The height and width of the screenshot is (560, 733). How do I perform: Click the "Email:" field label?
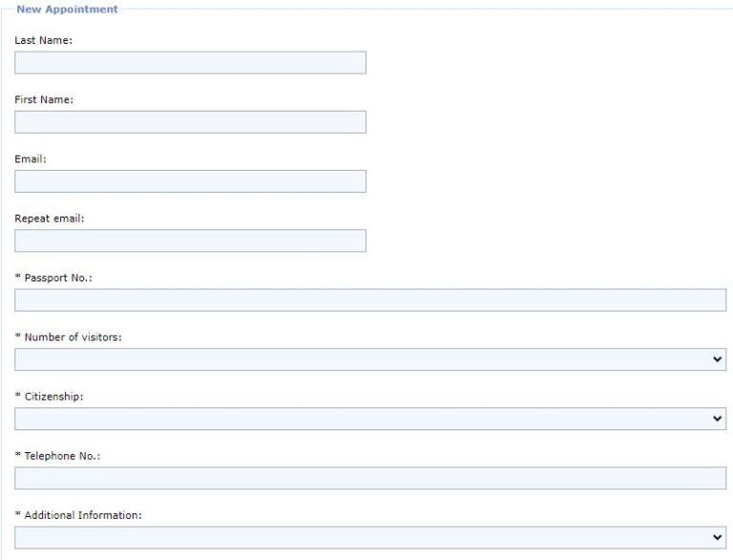pos(31,158)
